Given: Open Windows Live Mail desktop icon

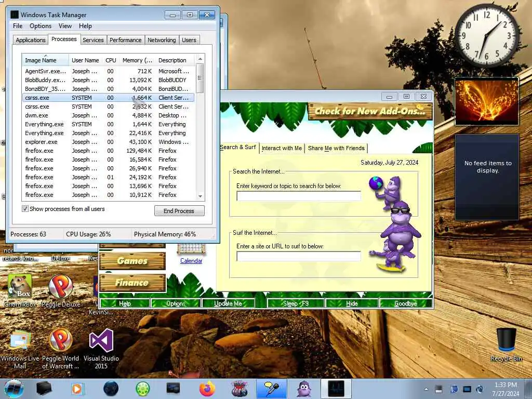Looking at the screenshot, I should point(20,349).
